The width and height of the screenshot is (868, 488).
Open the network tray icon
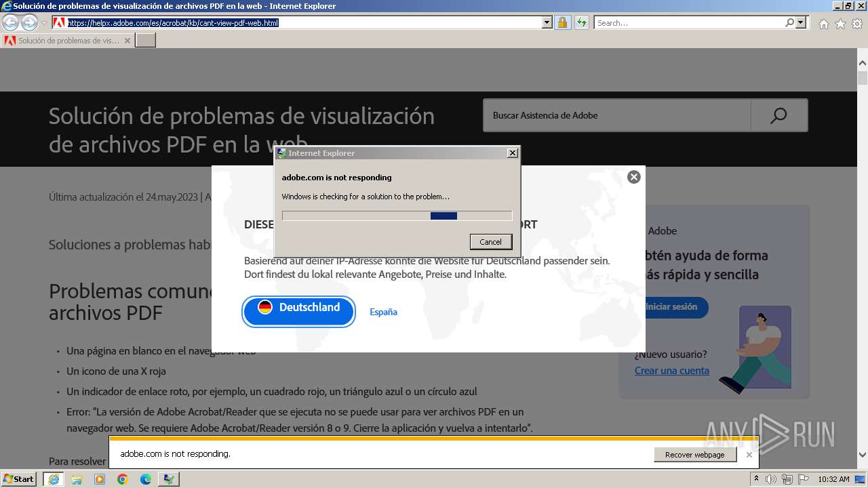787,479
